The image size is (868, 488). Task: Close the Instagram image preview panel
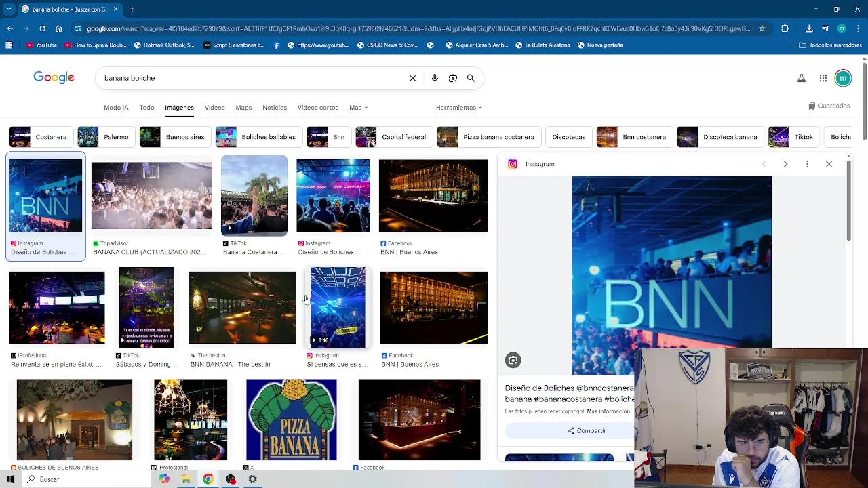point(829,164)
